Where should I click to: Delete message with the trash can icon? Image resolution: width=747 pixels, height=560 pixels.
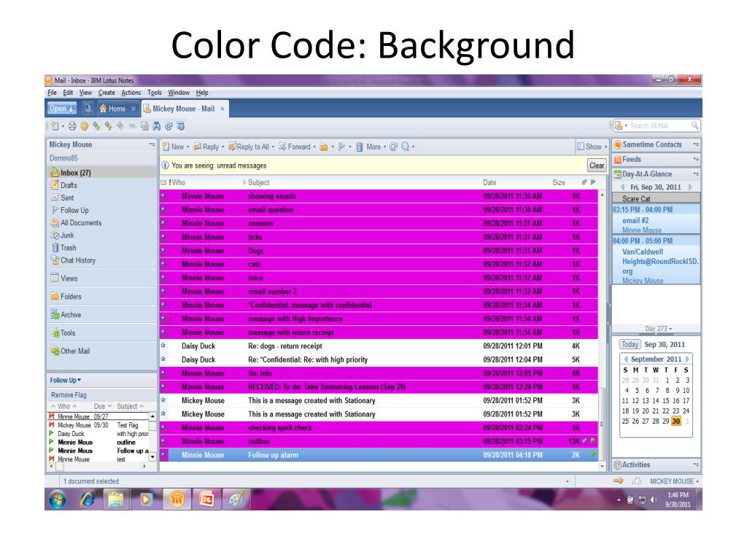359,147
